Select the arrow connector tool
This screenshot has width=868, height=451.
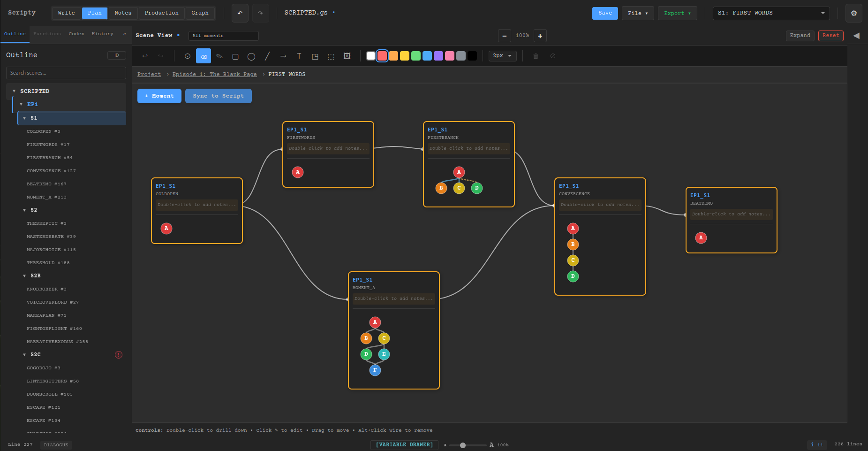pyautogui.click(x=283, y=56)
